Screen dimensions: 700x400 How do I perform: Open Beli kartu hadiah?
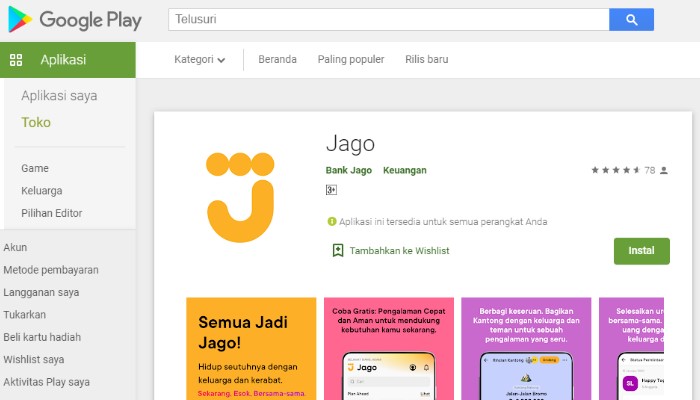pyautogui.click(x=42, y=337)
